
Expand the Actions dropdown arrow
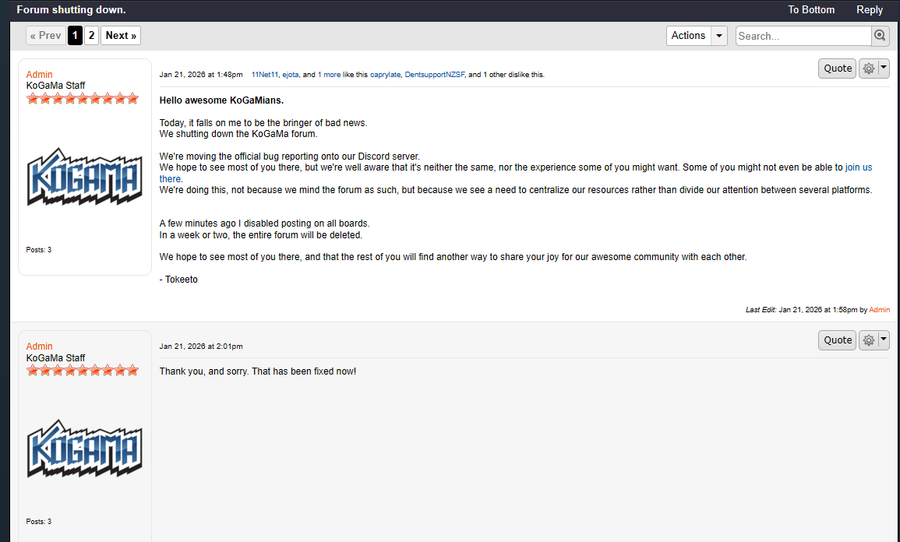tap(719, 36)
